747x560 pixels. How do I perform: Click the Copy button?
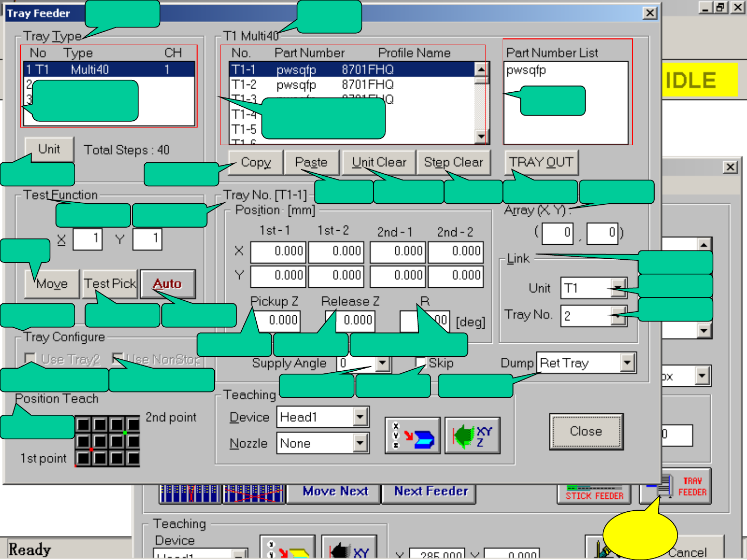pos(256,163)
